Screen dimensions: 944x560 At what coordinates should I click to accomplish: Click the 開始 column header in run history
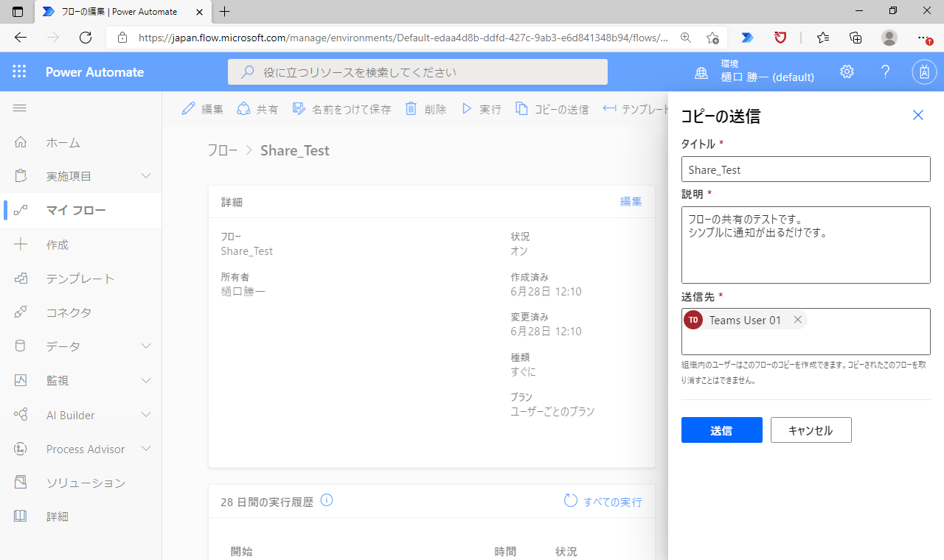[x=242, y=551]
